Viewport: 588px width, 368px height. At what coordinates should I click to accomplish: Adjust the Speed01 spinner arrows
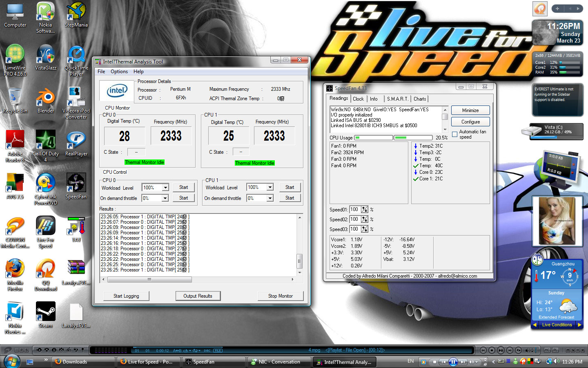coord(365,209)
